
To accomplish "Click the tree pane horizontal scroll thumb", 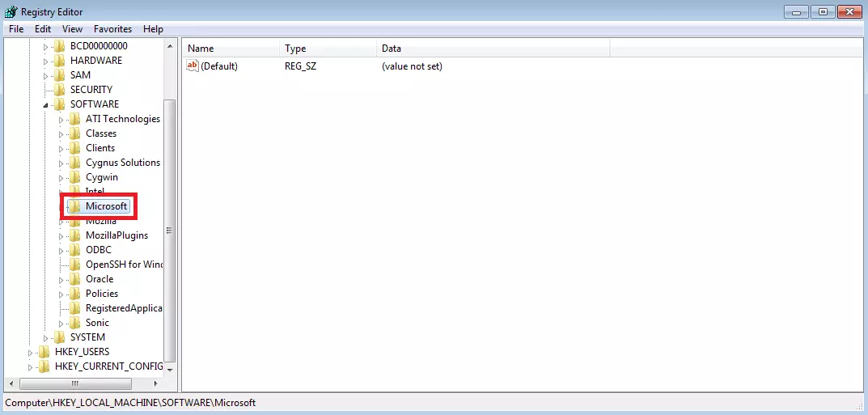I will 76,383.
